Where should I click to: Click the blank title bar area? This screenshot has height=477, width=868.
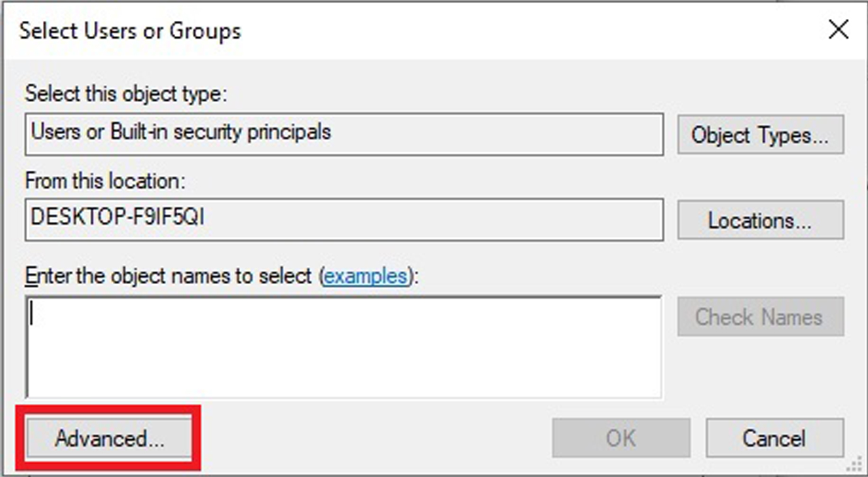[x=504, y=30]
